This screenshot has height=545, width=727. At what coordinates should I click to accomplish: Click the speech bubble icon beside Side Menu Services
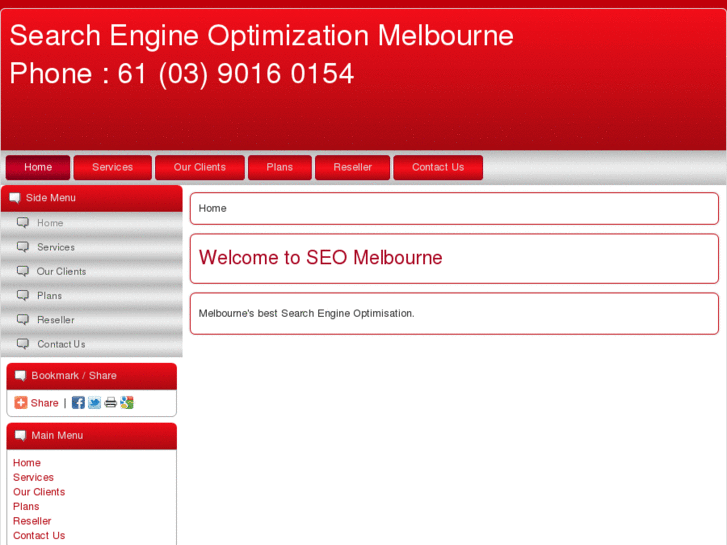coord(23,247)
